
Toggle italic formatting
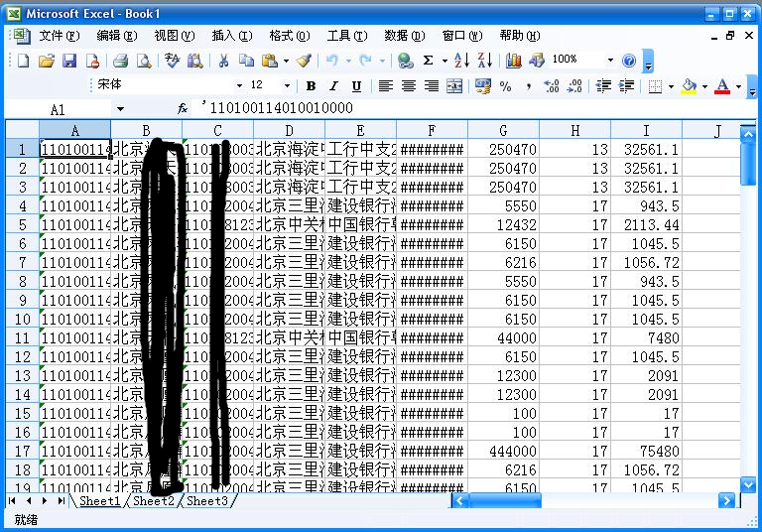tap(333, 86)
